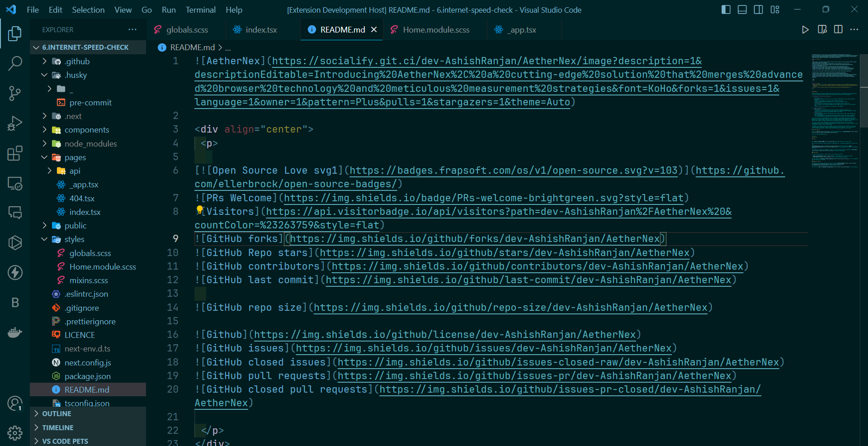Image resolution: width=868 pixels, height=446 pixels.
Task: Close the README.md tab
Action: point(374,29)
